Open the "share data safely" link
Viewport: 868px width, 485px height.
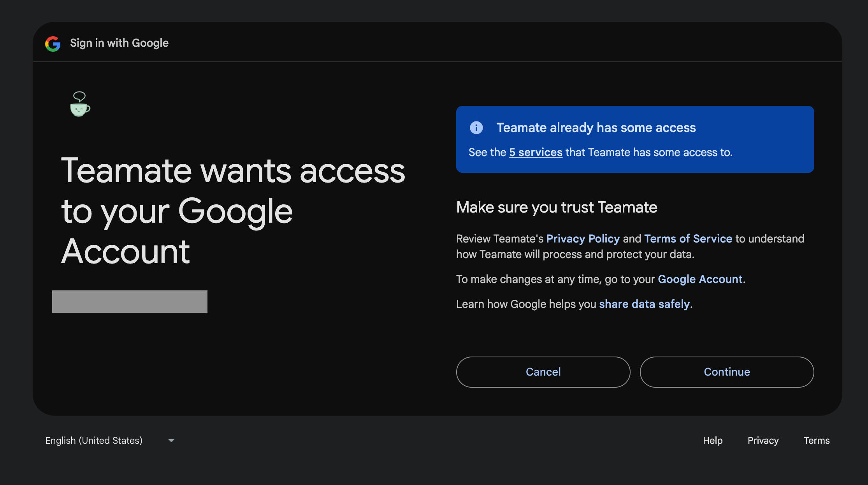644,304
